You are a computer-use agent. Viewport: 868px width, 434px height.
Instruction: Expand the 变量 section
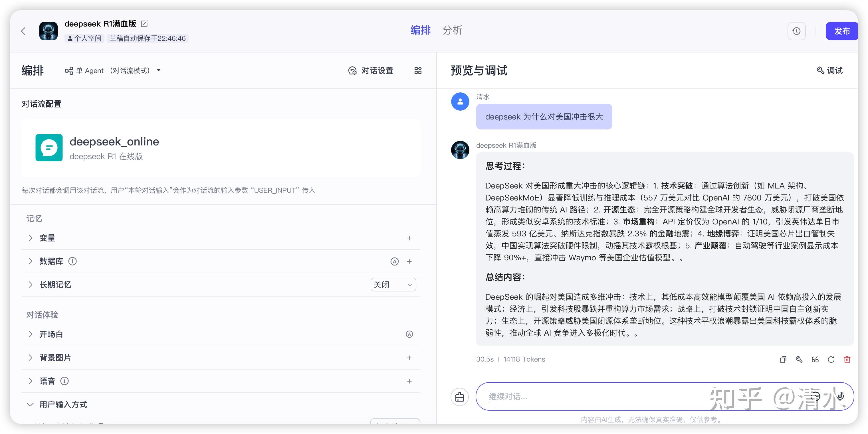30,238
